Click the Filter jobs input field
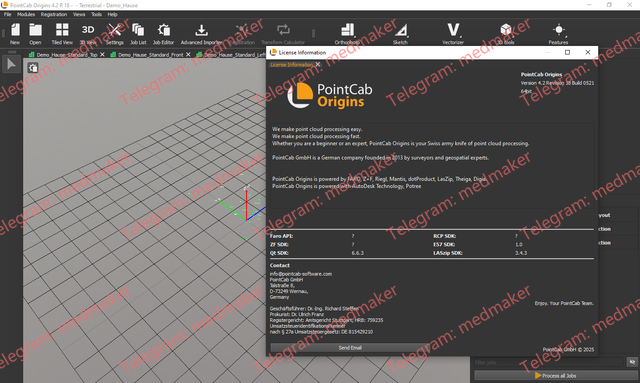The height and width of the screenshot is (383, 640). pyautogui.click(x=549, y=362)
